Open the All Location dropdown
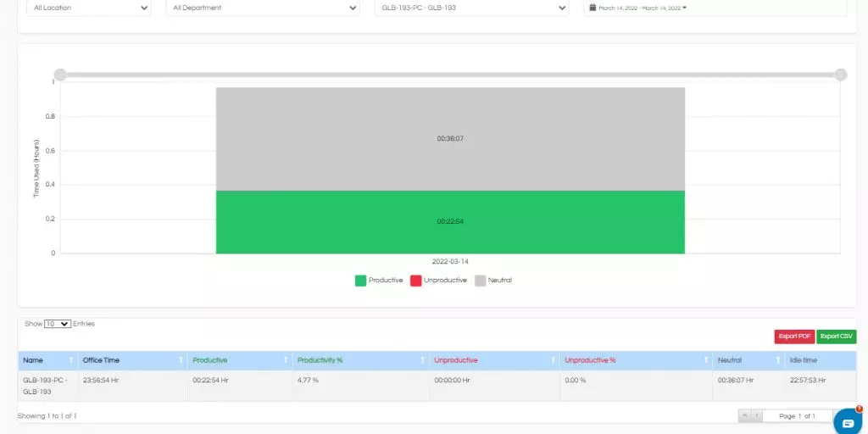This screenshot has height=434, width=868. 88,8
